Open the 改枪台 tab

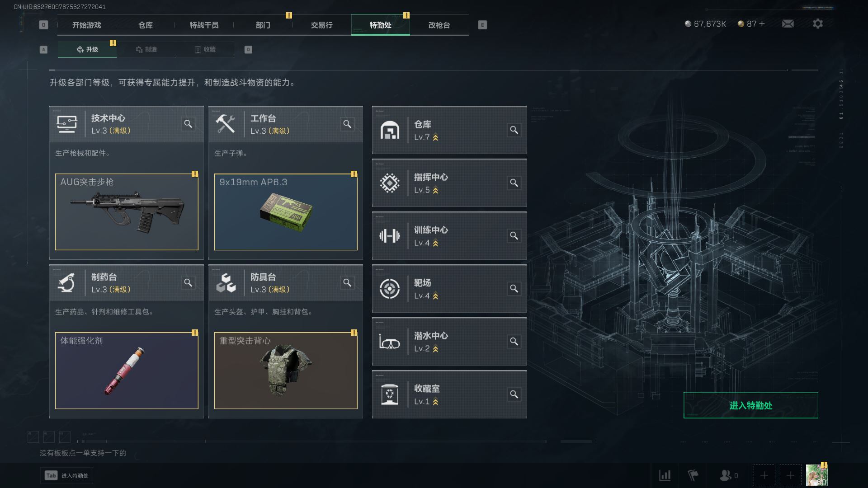(439, 25)
